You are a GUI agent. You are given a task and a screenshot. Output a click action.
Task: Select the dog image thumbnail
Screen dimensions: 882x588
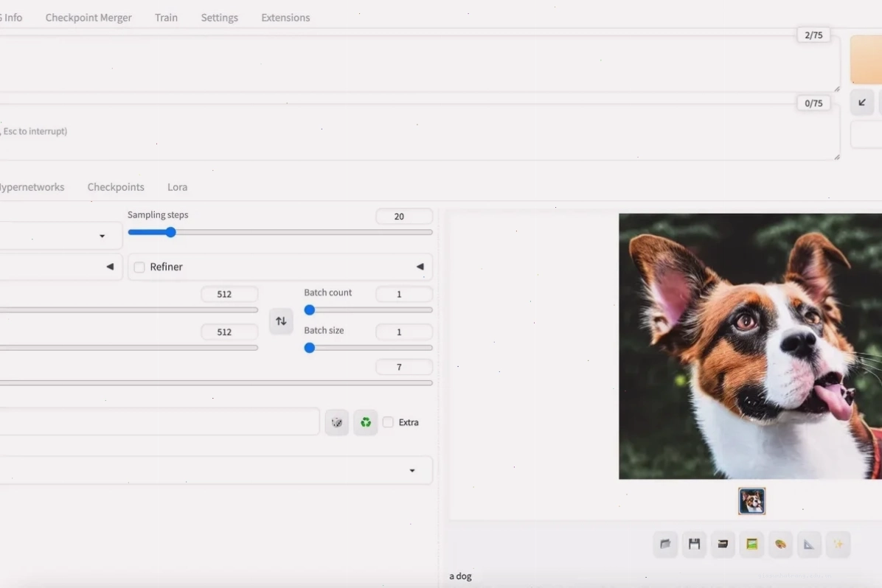click(751, 501)
